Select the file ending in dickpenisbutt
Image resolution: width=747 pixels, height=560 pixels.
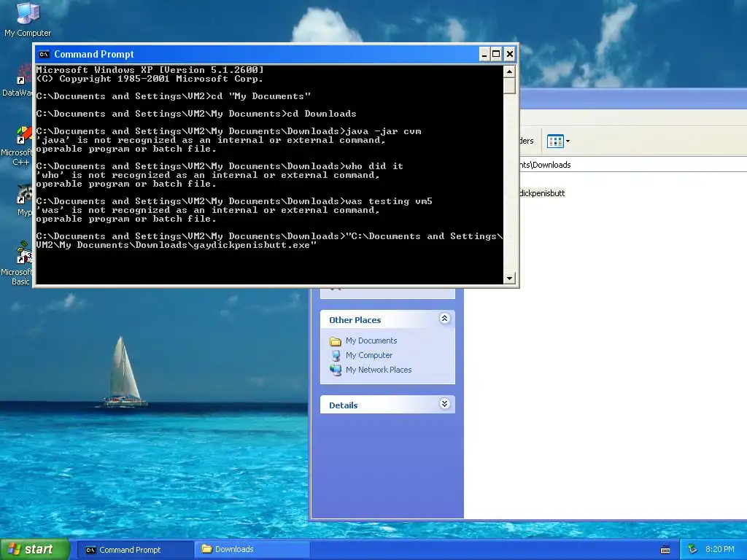click(542, 192)
